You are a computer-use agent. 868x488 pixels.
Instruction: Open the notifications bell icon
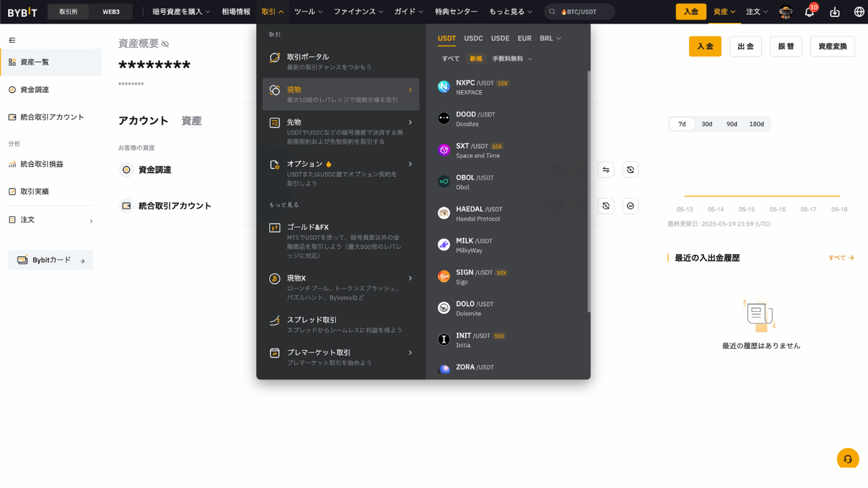(x=809, y=12)
